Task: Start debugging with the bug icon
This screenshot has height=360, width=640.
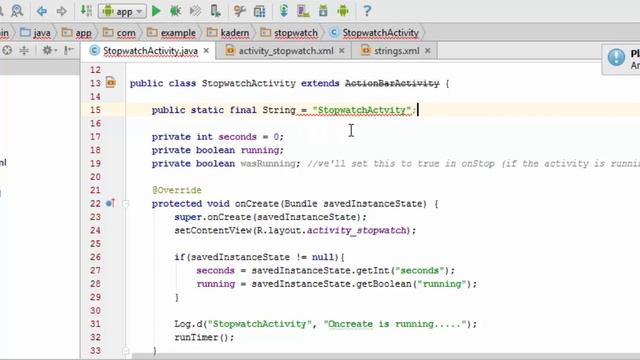Action: [176, 11]
